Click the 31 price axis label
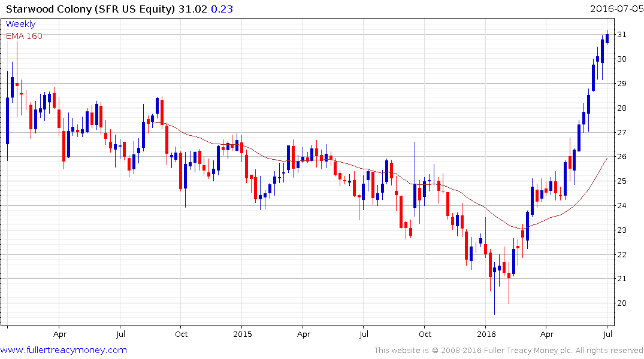Image resolution: width=644 pixels, height=359 pixels. click(622, 35)
